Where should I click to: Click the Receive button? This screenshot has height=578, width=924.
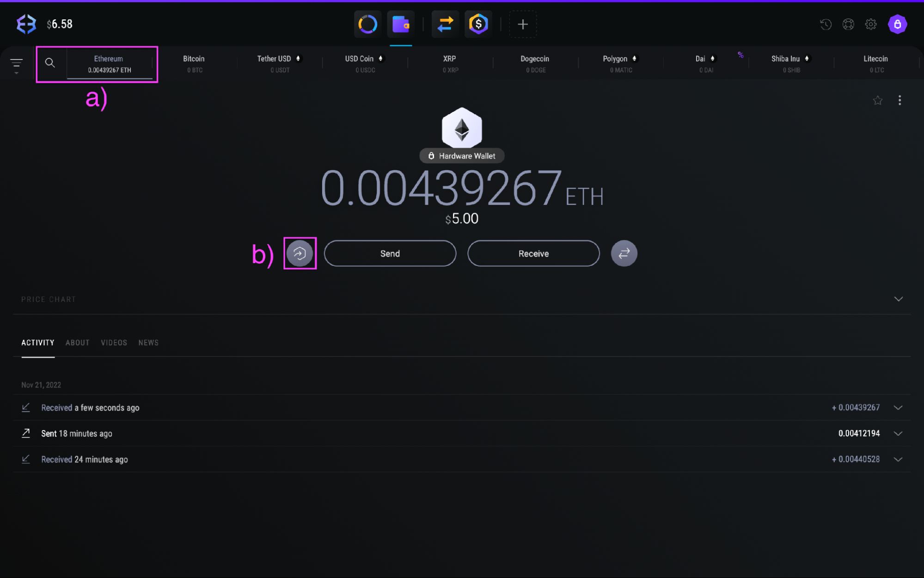[x=533, y=253]
